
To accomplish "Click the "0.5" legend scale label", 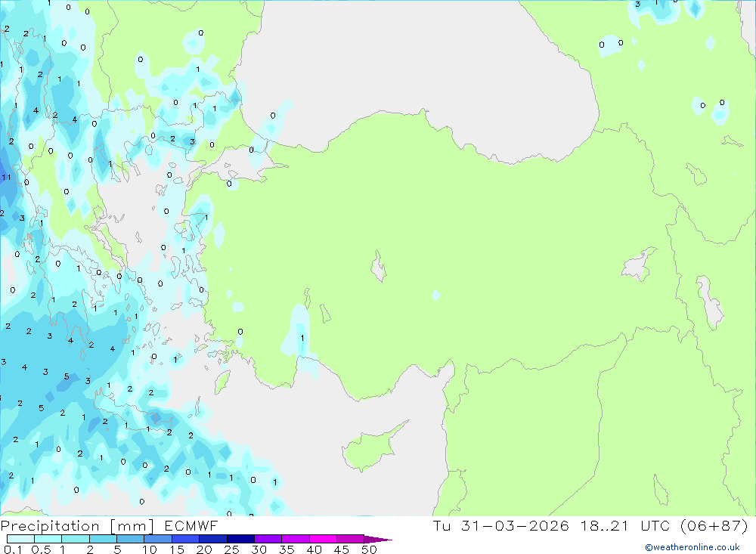I will (x=41, y=549).
